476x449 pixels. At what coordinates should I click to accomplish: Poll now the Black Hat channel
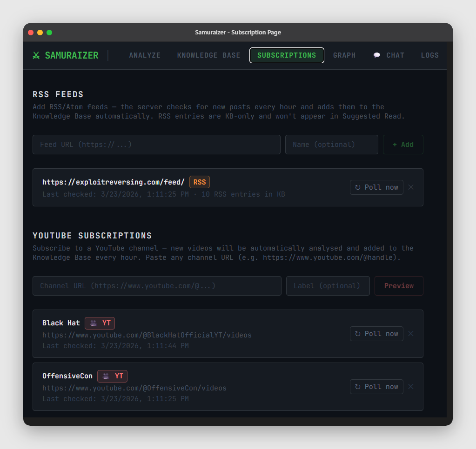pos(376,334)
